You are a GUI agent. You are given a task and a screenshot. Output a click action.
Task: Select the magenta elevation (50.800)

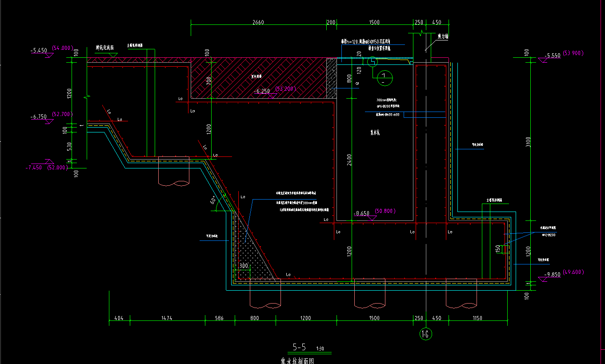[x=385, y=211]
